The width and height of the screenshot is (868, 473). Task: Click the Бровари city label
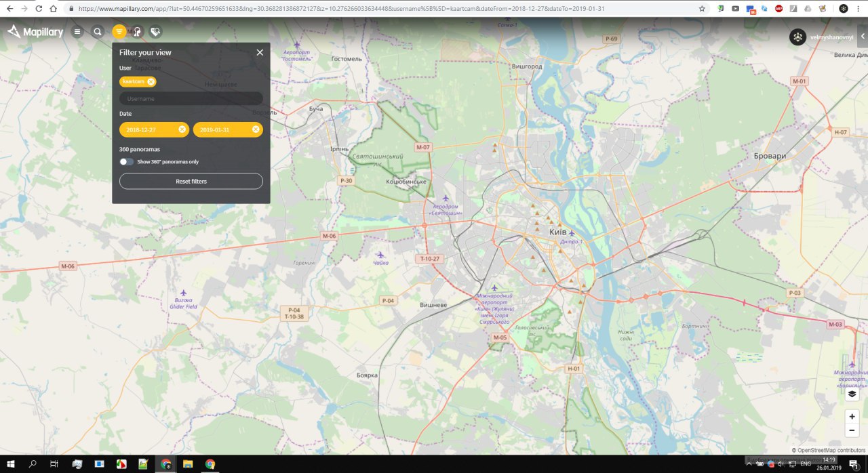pyautogui.click(x=770, y=156)
